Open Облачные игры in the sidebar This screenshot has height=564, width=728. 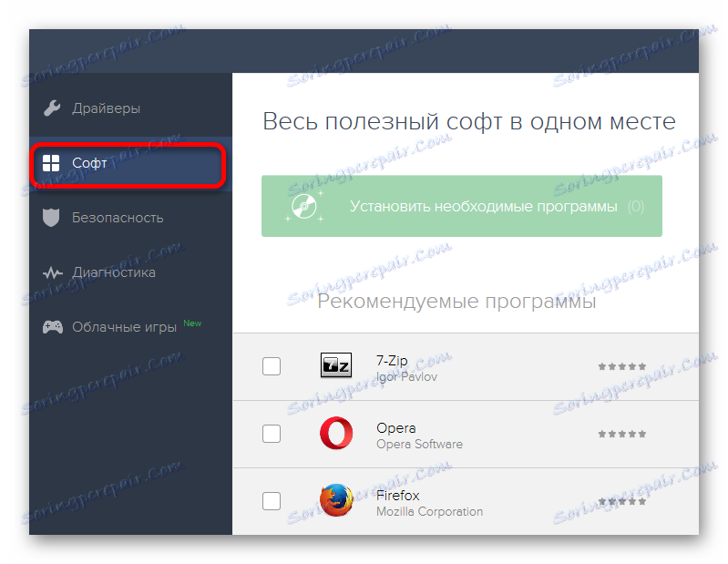click(130, 327)
